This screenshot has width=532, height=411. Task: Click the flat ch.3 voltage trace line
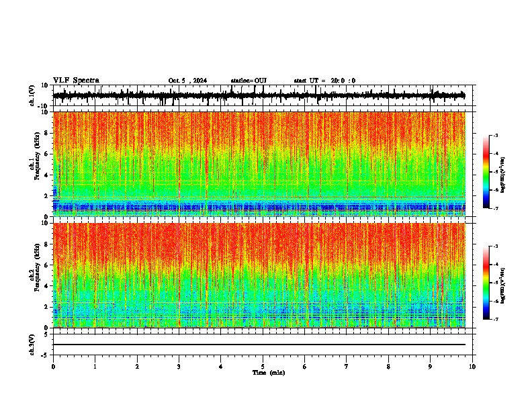[259, 345]
